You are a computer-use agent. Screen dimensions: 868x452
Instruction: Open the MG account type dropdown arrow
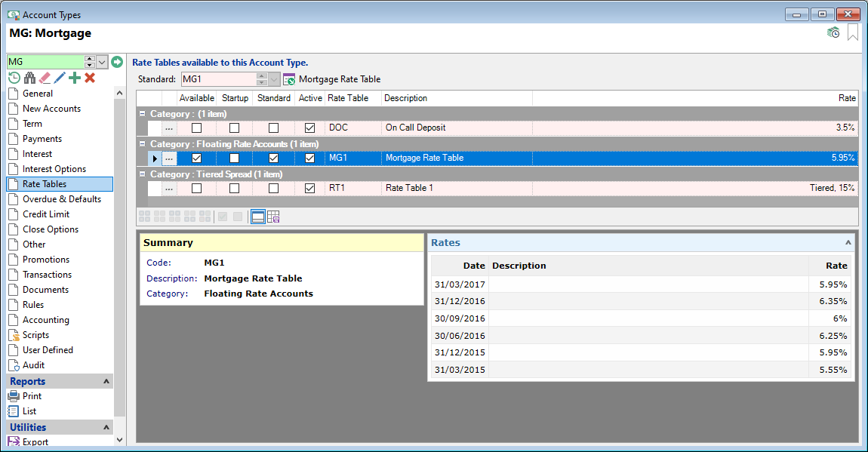click(102, 61)
